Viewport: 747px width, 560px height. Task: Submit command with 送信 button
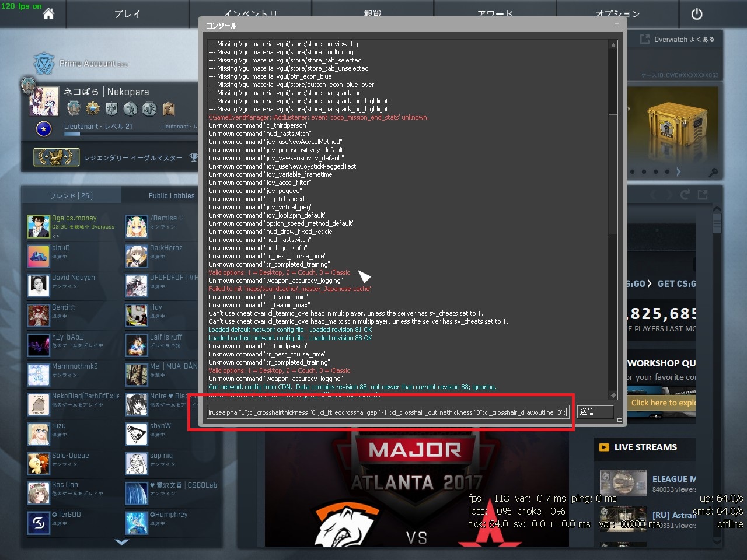click(x=595, y=412)
